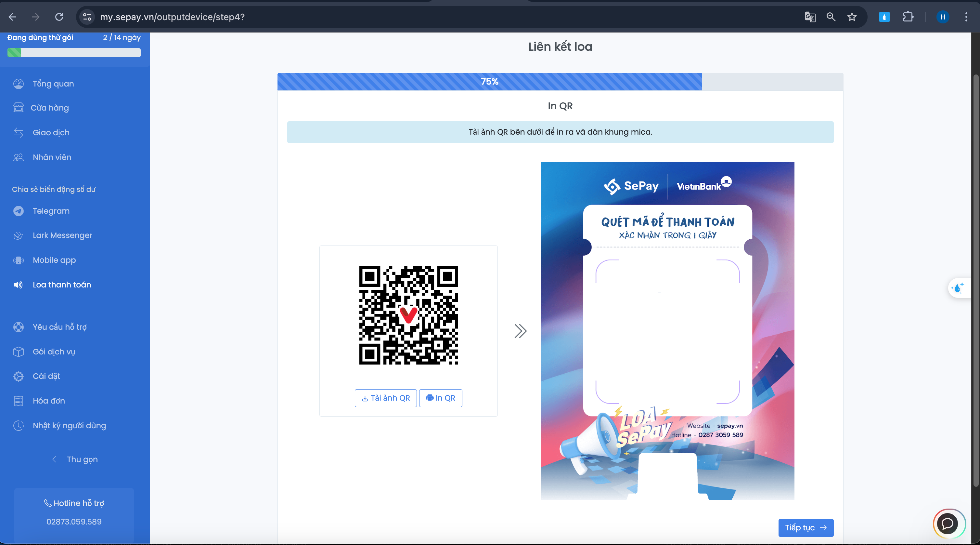Viewport: 980px width, 545px height.
Task: Open Loa thanh toán menu item
Action: pyautogui.click(x=62, y=285)
